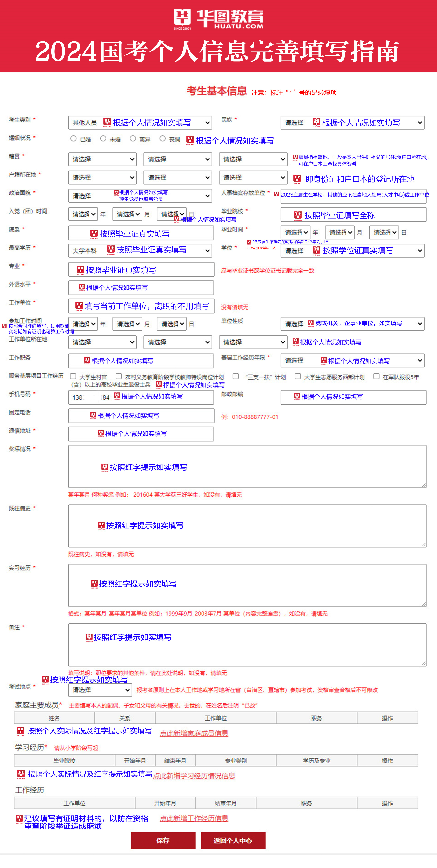437x868 pixels.
Task: Open the 基层工作经历年限 dropdown
Action: pyautogui.click(x=353, y=361)
